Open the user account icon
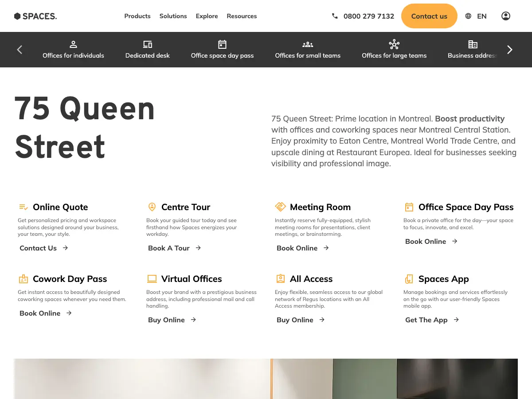This screenshot has height=399, width=532. [506, 16]
